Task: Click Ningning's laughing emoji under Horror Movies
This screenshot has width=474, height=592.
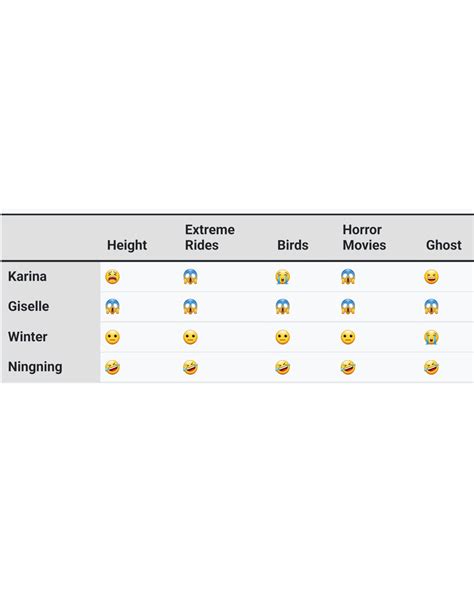Action: [348, 367]
